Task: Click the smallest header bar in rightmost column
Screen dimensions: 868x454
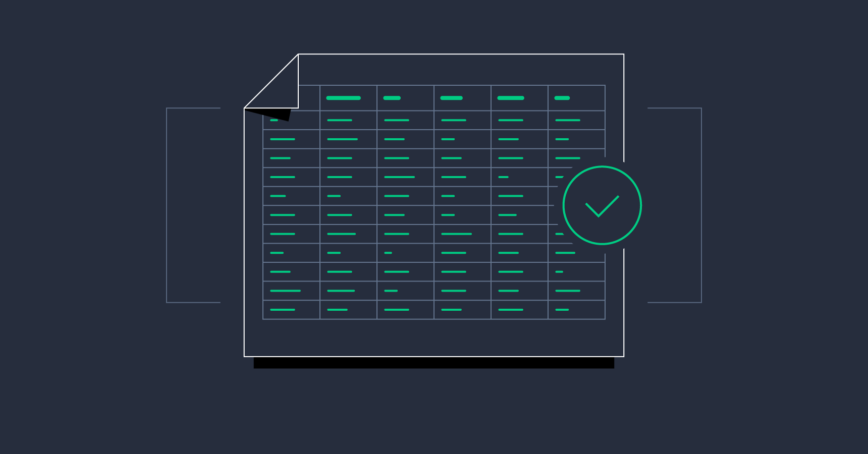Action: click(561, 97)
